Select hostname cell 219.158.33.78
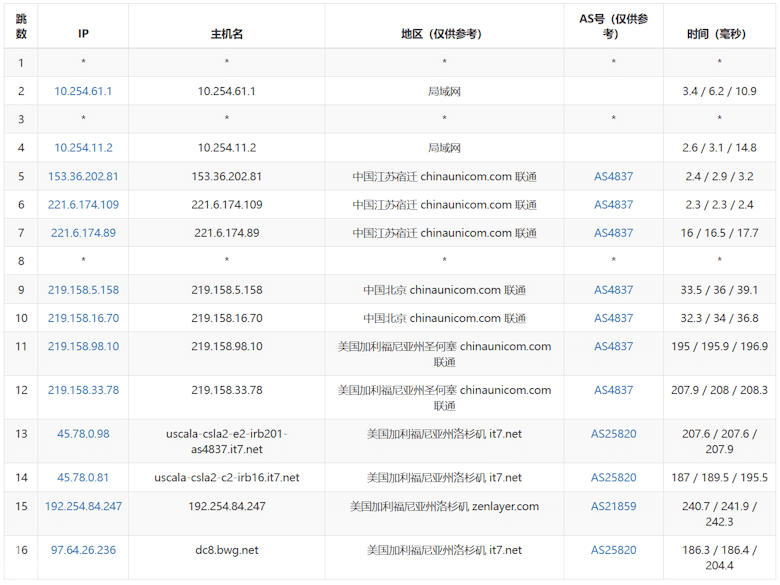The image size is (780, 585). point(226,390)
